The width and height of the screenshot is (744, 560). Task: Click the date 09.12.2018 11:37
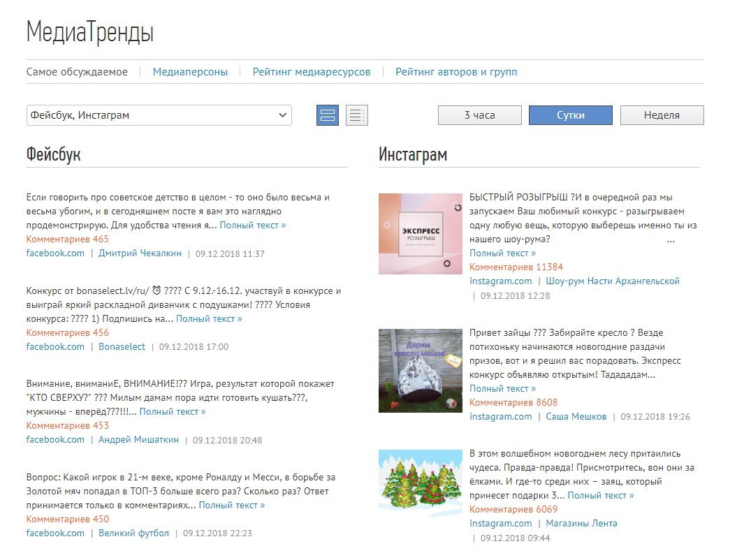[230, 253]
